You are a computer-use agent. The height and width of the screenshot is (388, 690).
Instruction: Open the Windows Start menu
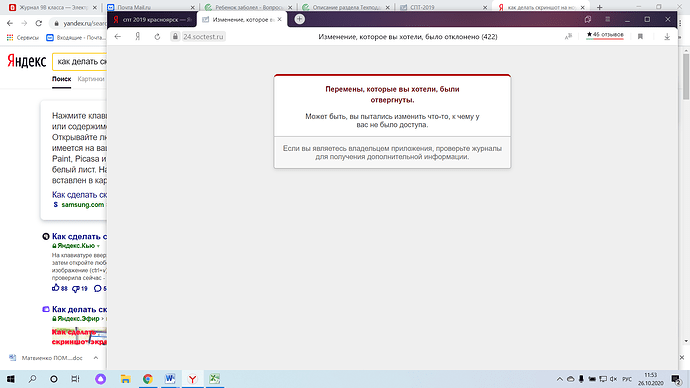coord(11,379)
